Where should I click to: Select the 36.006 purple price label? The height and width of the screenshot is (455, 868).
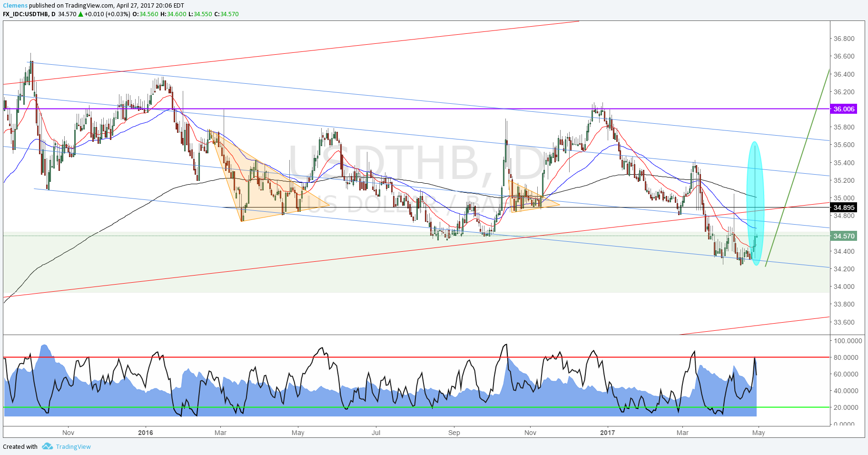click(x=844, y=109)
